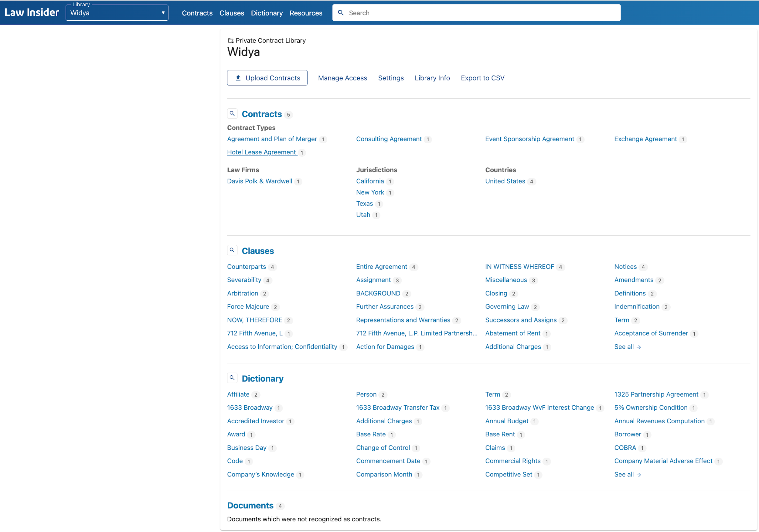This screenshot has height=532, width=759.
Task: Open the Contracts menu in the top navigation
Action: [197, 13]
